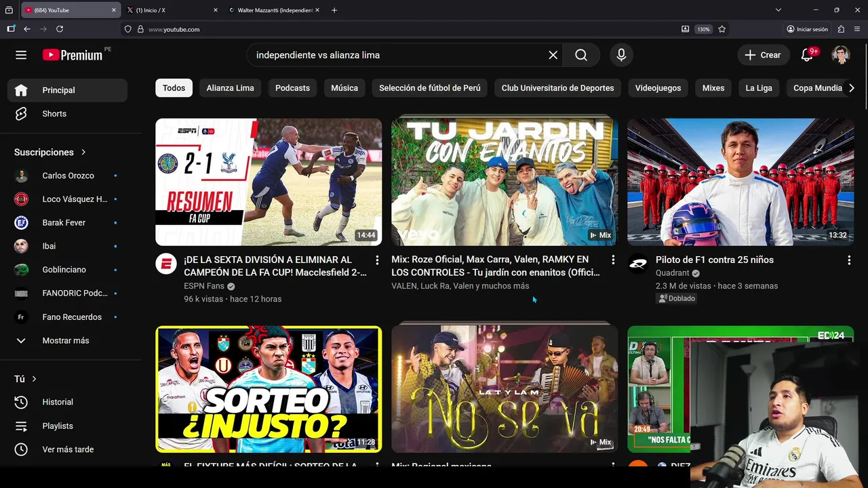Click the Quadrant channel avatar
This screenshot has height=488, width=868.
coord(638,264)
